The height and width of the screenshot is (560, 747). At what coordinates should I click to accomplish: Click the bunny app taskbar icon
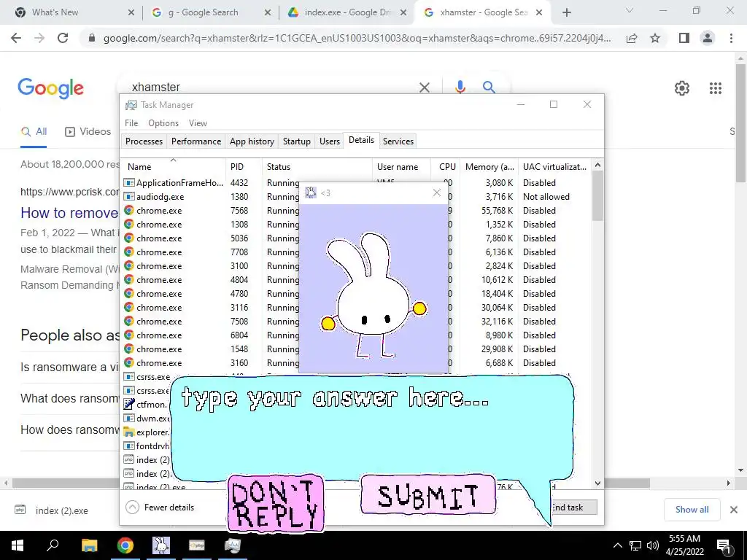tap(161, 545)
